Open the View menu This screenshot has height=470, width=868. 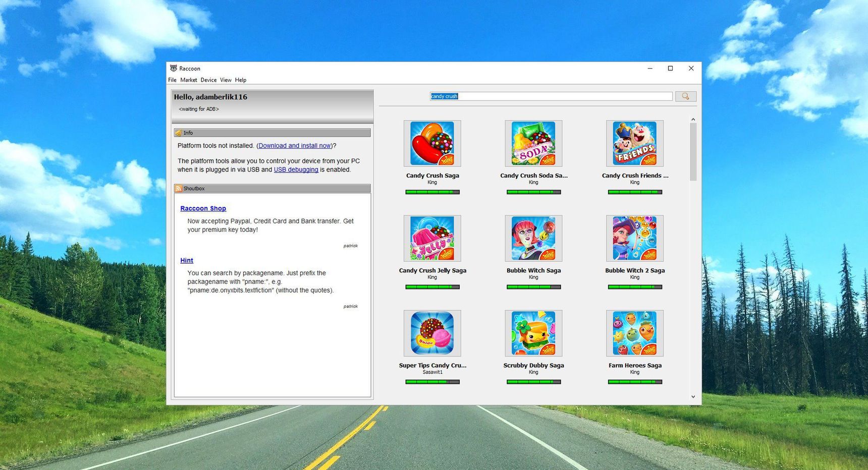(226, 80)
